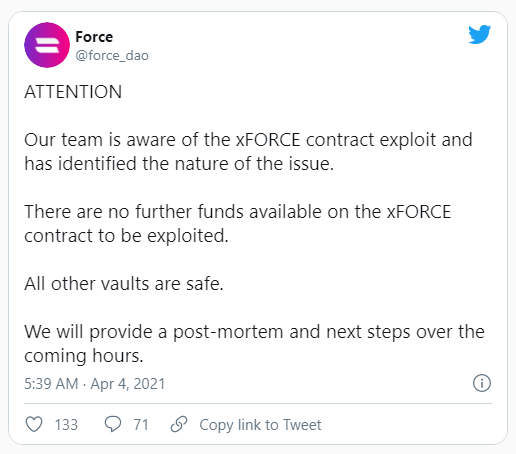Click the 5:39 AM timestamp
This screenshot has width=516, height=454.
click(x=51, y=384)
